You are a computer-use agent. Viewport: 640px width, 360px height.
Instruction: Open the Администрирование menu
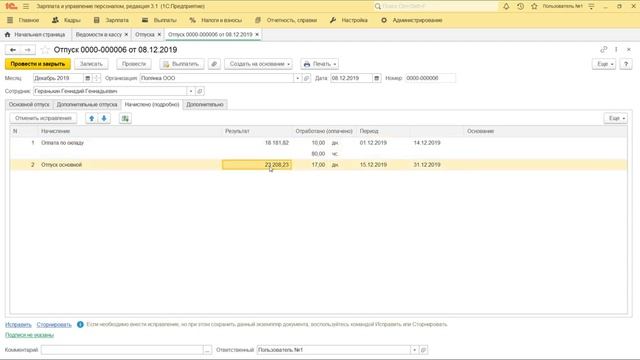(x=411, y=20)
